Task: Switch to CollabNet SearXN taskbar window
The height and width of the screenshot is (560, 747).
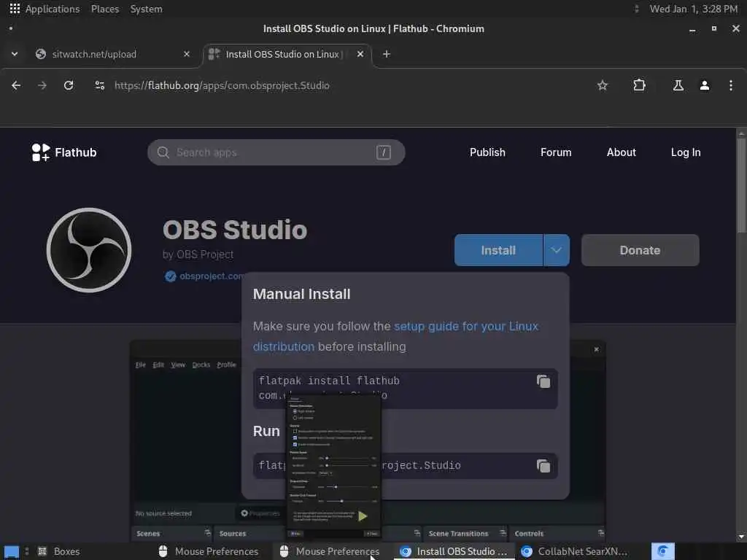Action: pos(575,551)
